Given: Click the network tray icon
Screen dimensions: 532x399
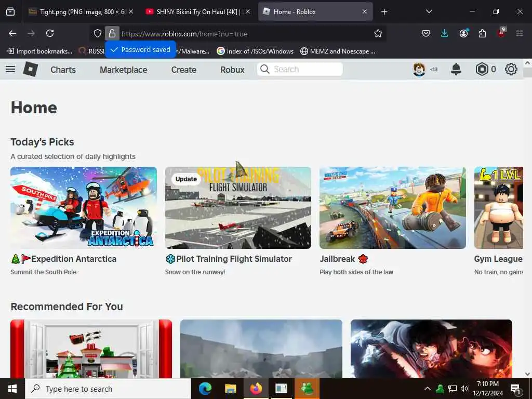Looking at the screenshot, I should click(x=453, y=389).
